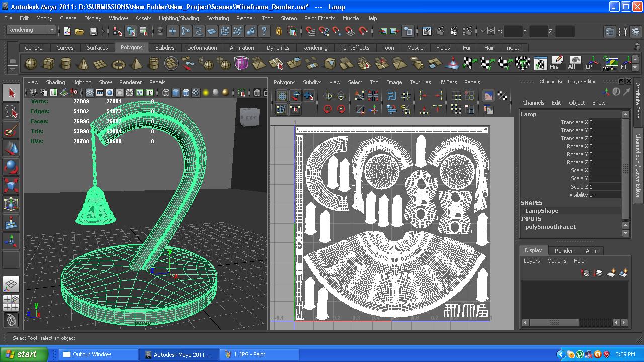The height and width of the screenshot is (362, 644).
Task: Select the Lasso tool in the toolbox
Action: click(11, 112)
